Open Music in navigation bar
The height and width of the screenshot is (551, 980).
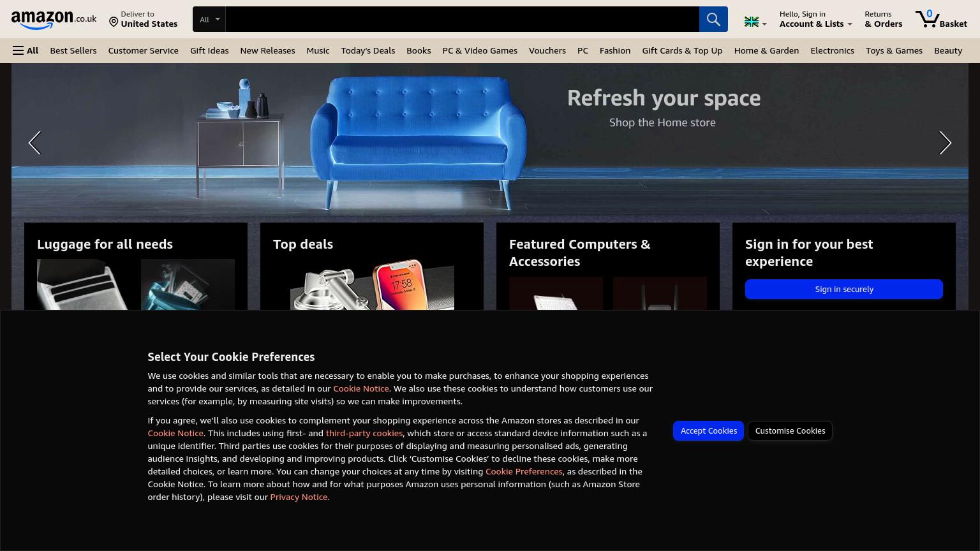[x=318, y=50]
